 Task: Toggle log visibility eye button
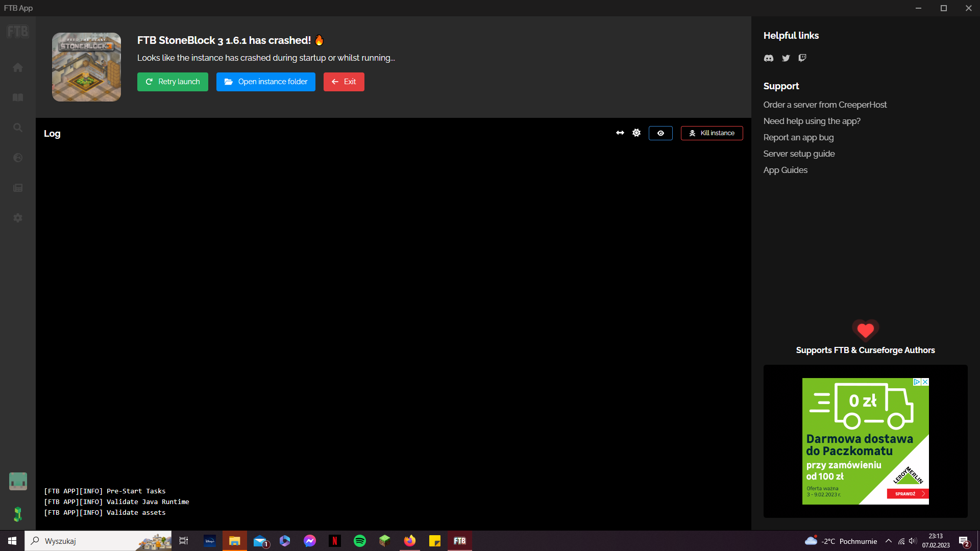coord(660,133)
